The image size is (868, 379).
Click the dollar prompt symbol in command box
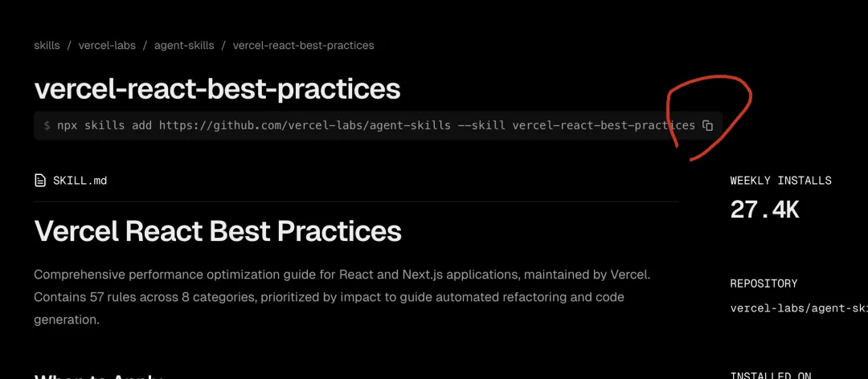tap(47, 125)
